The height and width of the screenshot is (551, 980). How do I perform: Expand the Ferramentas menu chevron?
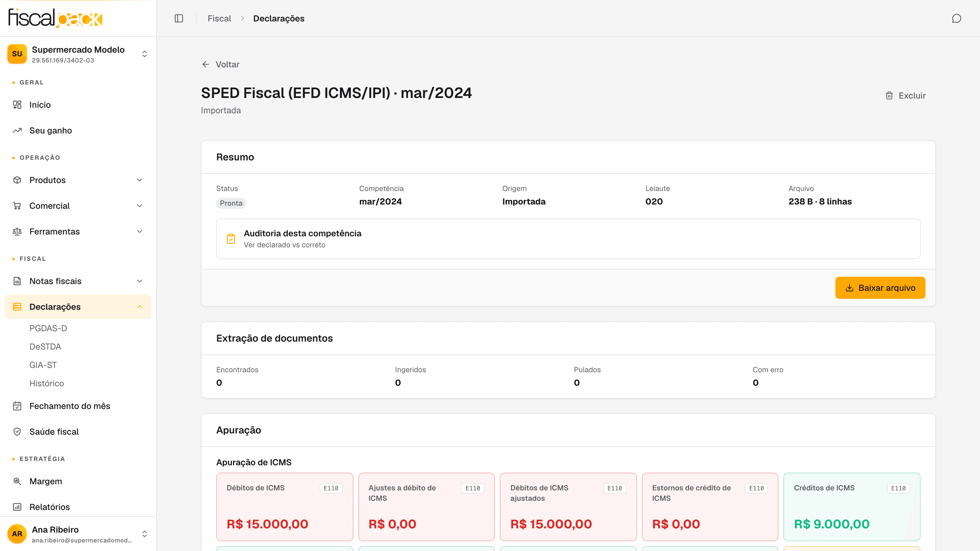[140, 232]
